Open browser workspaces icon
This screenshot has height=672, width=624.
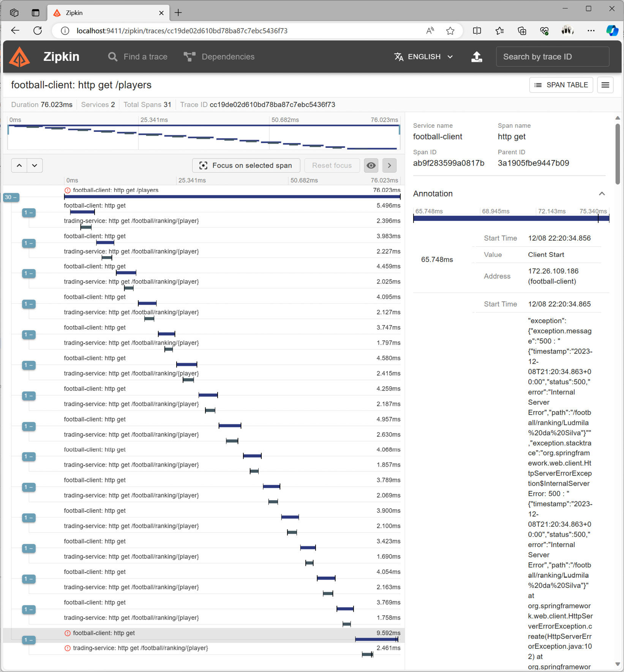(x=14, y=13)
